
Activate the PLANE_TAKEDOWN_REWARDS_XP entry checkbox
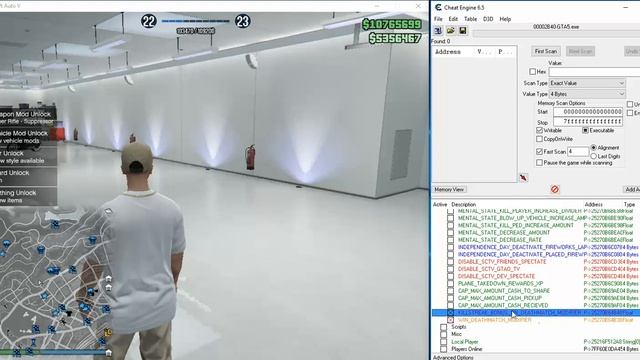coord(450,283)
